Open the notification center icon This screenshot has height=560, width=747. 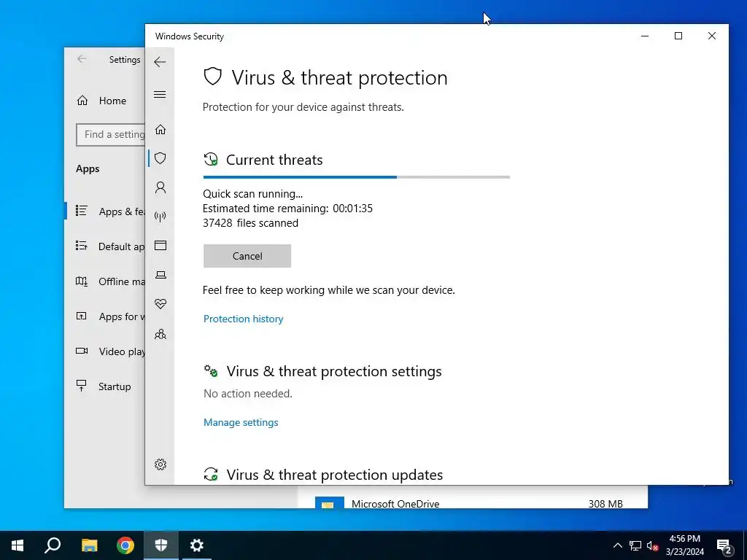coord(724,545)
